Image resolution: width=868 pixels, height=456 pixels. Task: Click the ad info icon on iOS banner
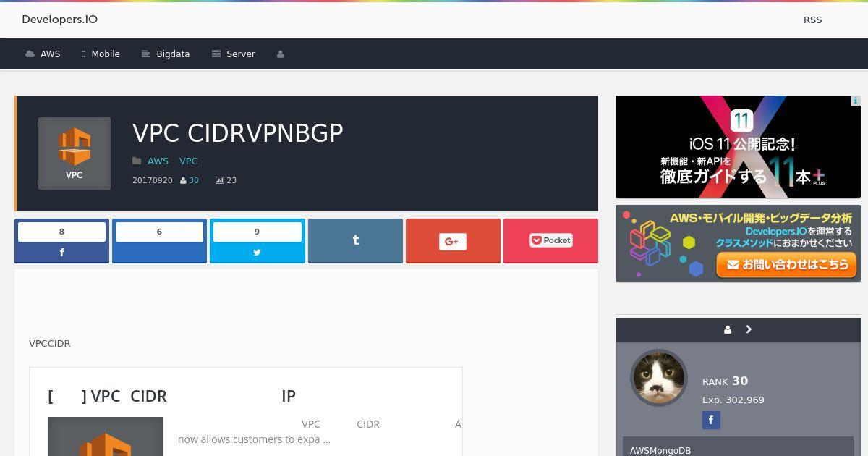(x=855, y=101)
